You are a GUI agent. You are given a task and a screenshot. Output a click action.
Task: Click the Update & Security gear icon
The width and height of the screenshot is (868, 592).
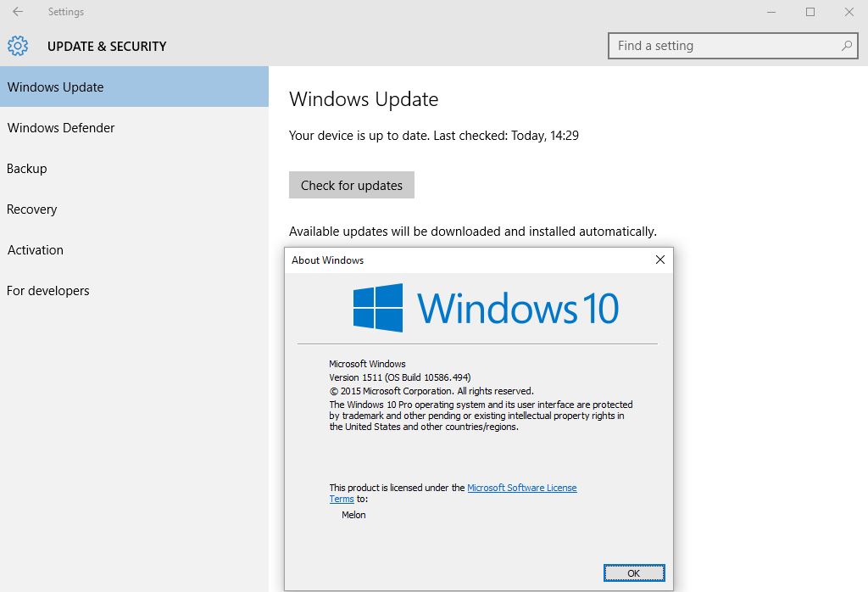pos(18,46)
